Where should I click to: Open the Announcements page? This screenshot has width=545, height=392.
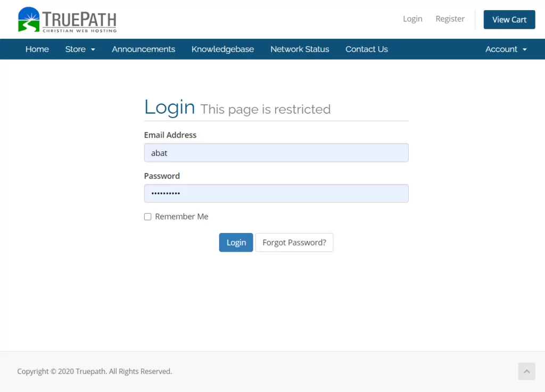click(x=143, y=49)
